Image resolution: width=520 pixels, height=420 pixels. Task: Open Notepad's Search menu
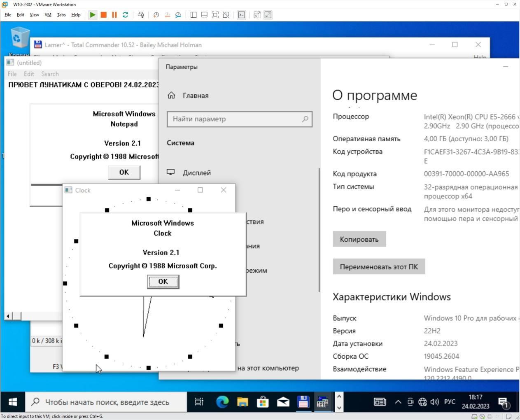[50, 74]
